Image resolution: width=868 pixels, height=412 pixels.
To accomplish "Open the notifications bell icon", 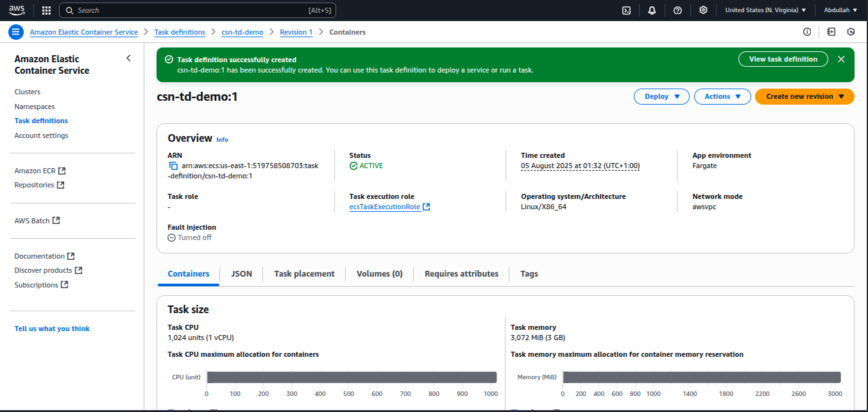I will [x=652, y=10].
